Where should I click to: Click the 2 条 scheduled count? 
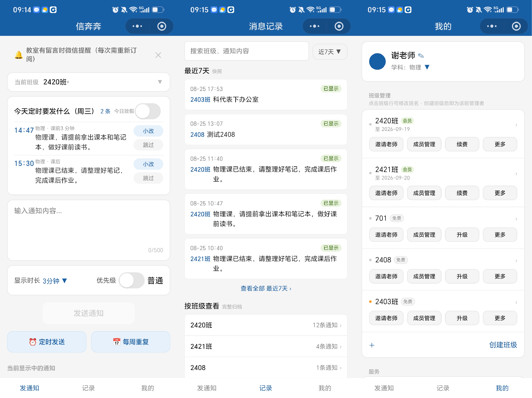[105, 111]
